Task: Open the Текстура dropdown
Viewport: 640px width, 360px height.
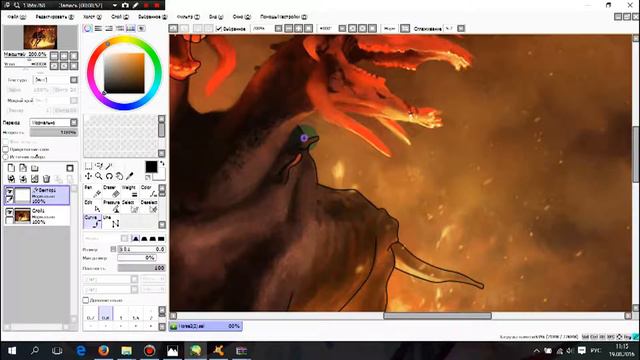Action: (74, 80)
